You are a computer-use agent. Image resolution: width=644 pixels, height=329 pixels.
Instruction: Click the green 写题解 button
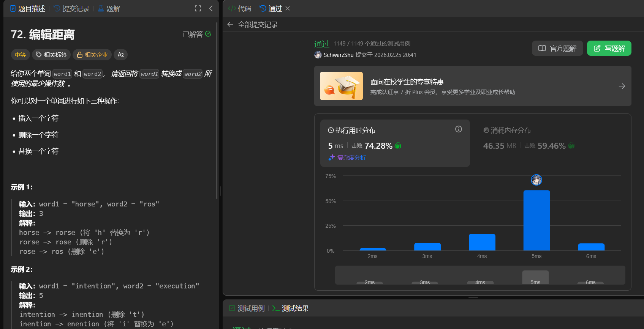click(x=609, y=48)
